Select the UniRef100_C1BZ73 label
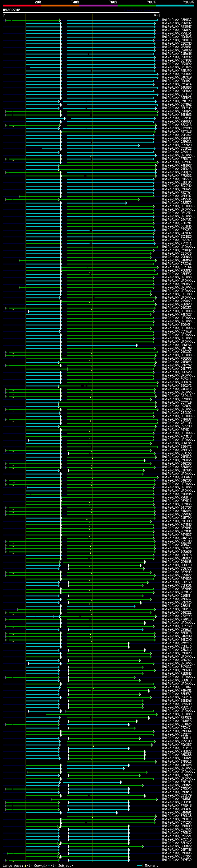 (x=177, y=179)
